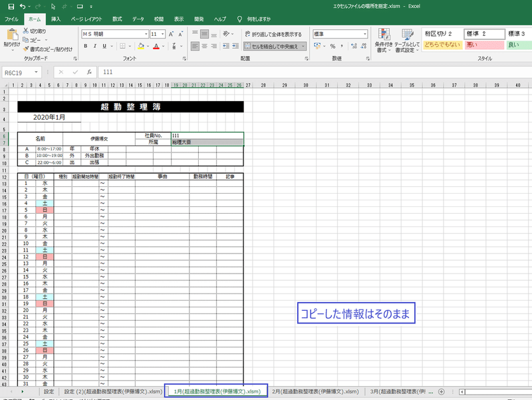This screenshot has height=400, width=532.
Task: Expand the font color dropdown arrow
Action: tap(163, 46)
